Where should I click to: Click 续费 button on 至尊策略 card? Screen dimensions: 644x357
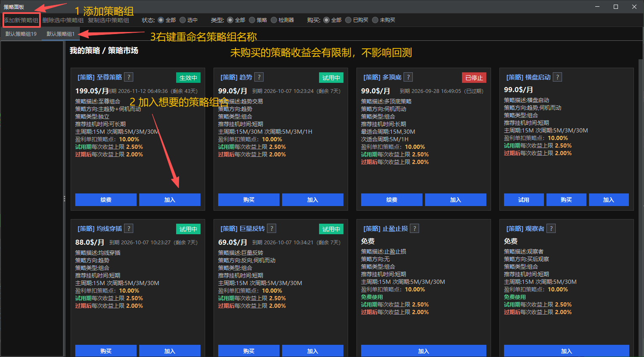click(x=106, y=200)
